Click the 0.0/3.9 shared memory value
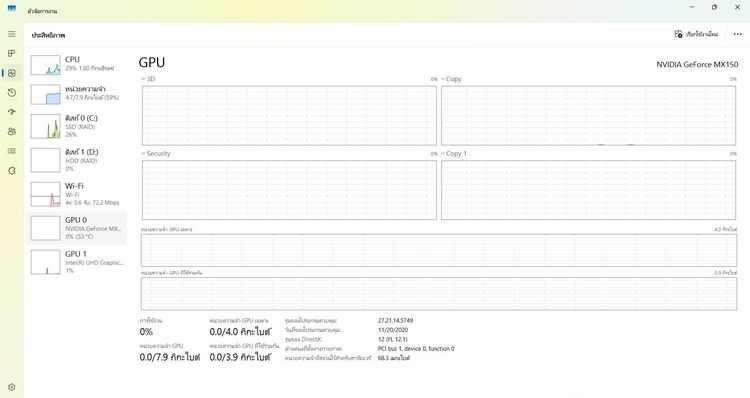This screenshot has width=750, height=398. point(240,357)
